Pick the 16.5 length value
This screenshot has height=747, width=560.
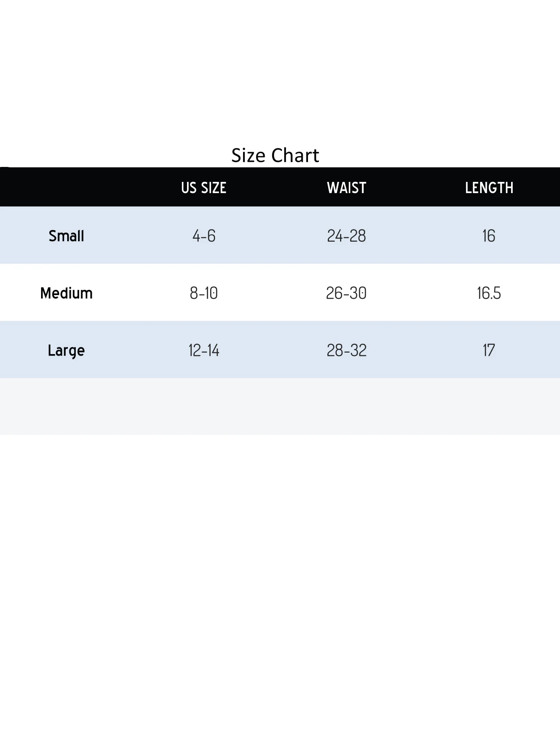(489, 293)
